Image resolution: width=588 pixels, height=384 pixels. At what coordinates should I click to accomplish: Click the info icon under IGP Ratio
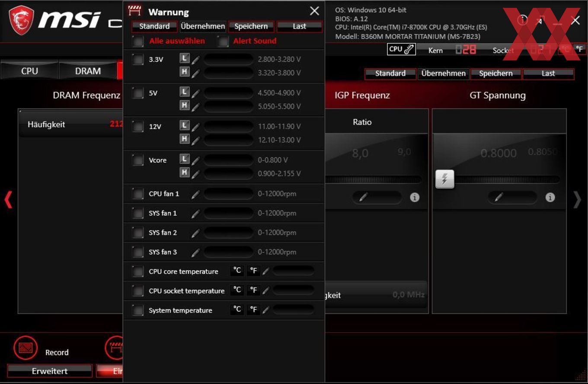coord(415,197)
